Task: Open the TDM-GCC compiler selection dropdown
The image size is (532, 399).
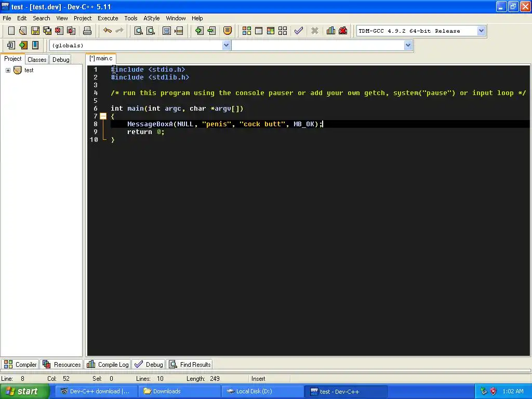Action: (481, 31)
